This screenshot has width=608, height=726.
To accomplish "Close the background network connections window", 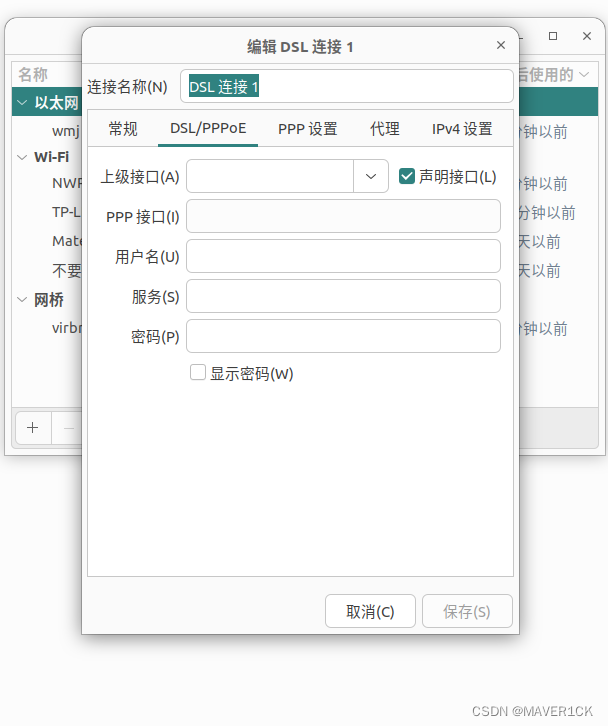I will coord(587,36).
